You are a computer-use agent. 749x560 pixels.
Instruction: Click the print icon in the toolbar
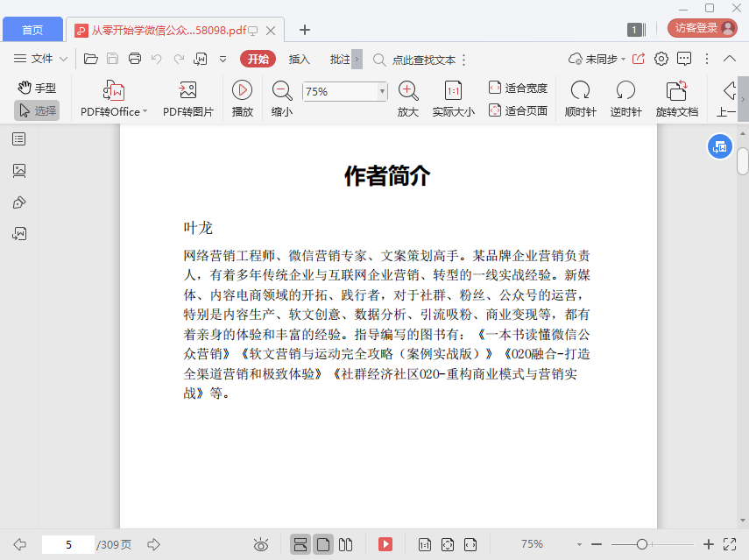point(135,59)
